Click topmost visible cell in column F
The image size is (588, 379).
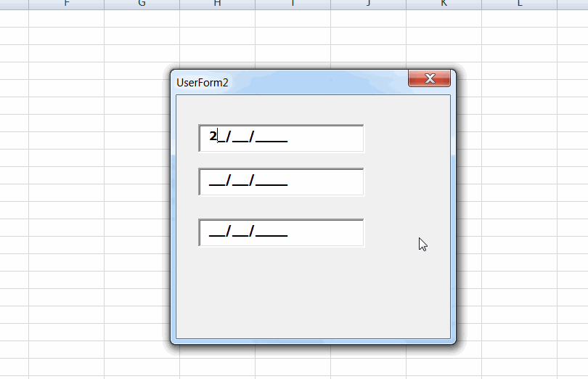point(66,18)
